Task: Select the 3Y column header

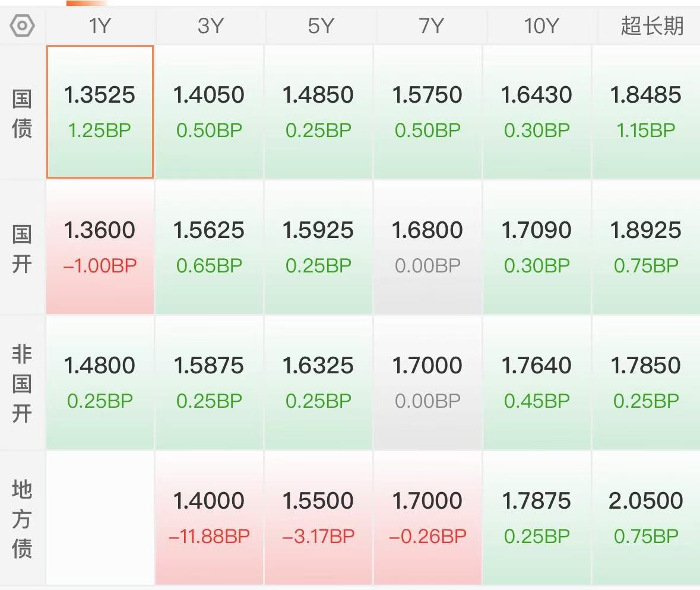Action: [210, 26]
